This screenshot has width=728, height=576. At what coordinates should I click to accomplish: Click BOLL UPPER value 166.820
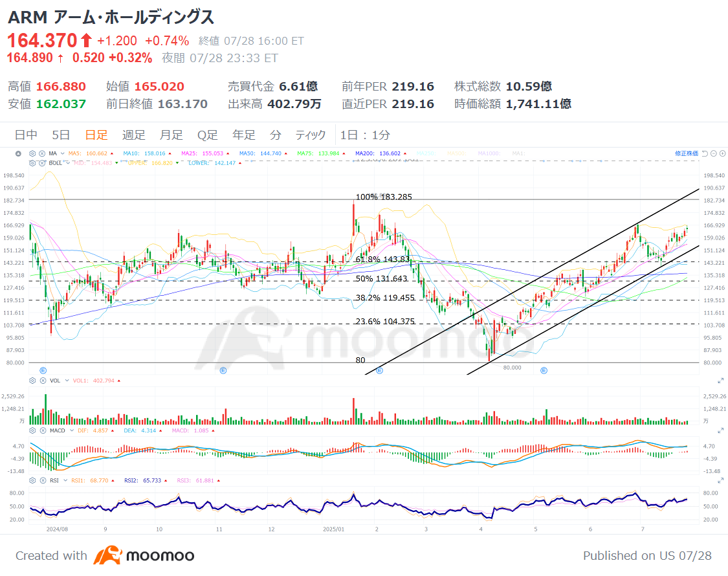[x=162, y=163]
